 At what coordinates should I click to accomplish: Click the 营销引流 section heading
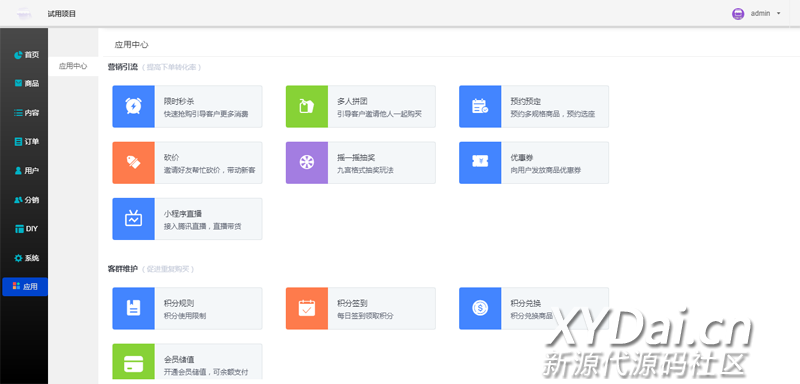[x=122, y=67]
